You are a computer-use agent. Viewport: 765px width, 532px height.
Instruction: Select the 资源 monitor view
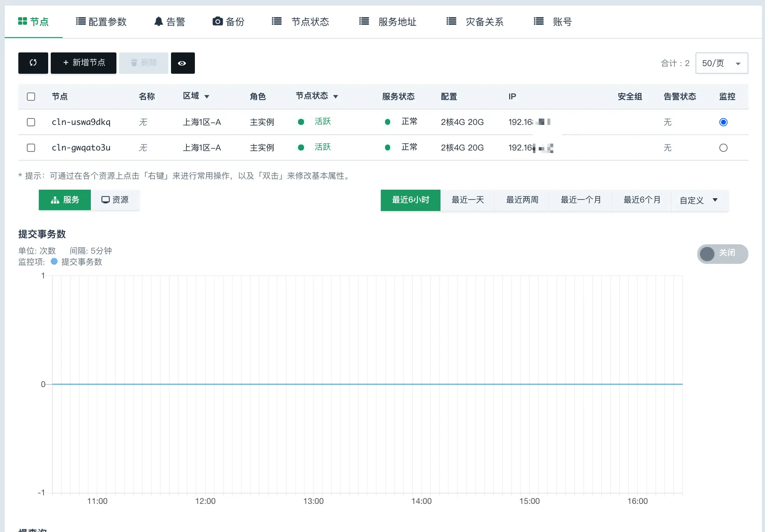(115, 200)
